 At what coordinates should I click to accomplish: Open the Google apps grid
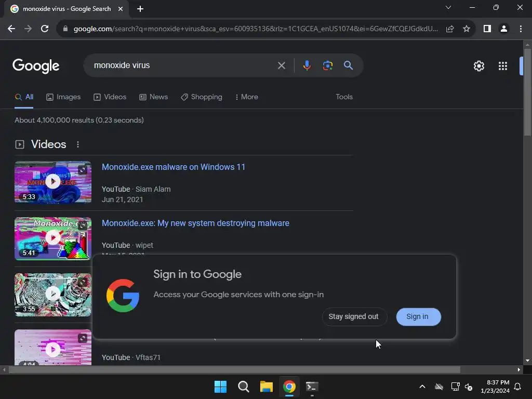(503, 66)
